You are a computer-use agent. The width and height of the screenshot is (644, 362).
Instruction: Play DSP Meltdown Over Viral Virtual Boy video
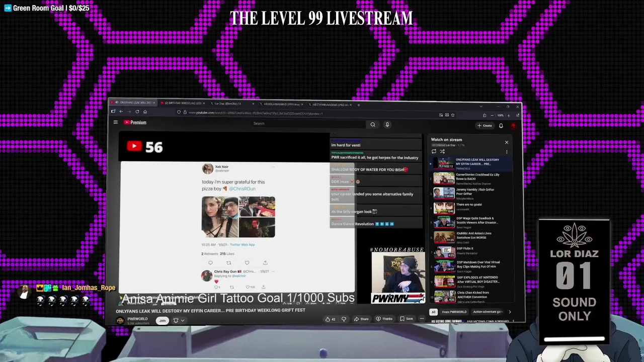(x=471, y=266)
